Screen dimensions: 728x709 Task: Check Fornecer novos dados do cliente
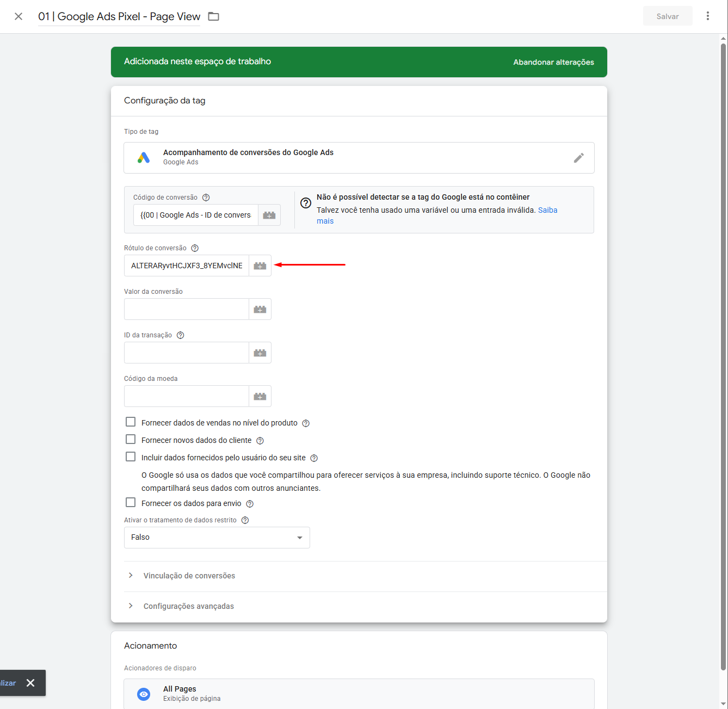(131, 440)
